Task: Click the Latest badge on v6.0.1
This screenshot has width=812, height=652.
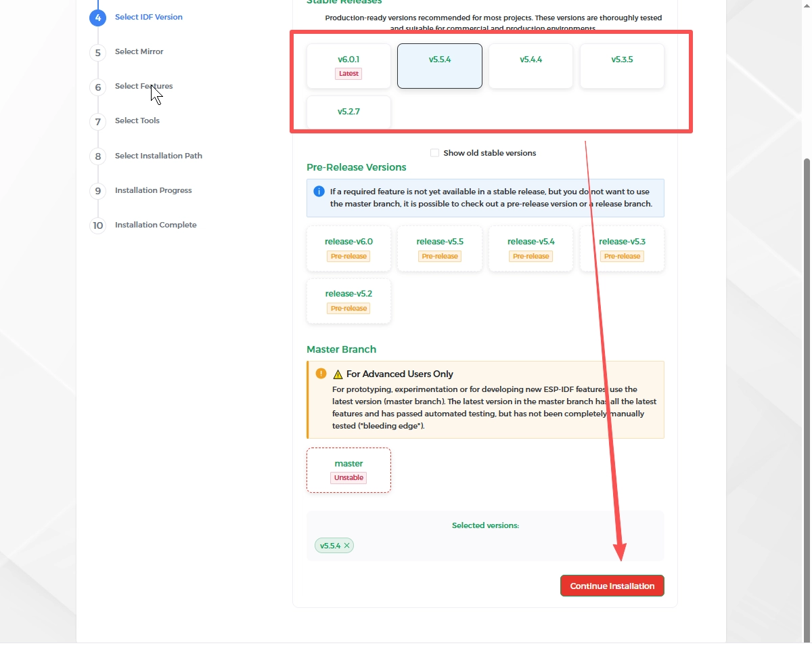Action: [348, 73]
